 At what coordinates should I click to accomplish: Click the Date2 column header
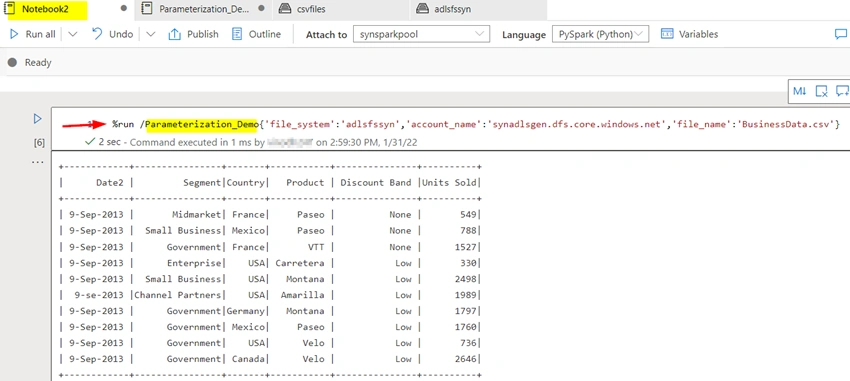pyautogui.click(x=110, y=183)
